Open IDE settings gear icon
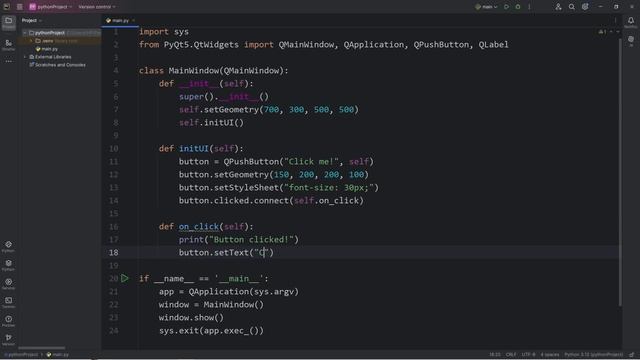640x360 pixels. (585, 7)
